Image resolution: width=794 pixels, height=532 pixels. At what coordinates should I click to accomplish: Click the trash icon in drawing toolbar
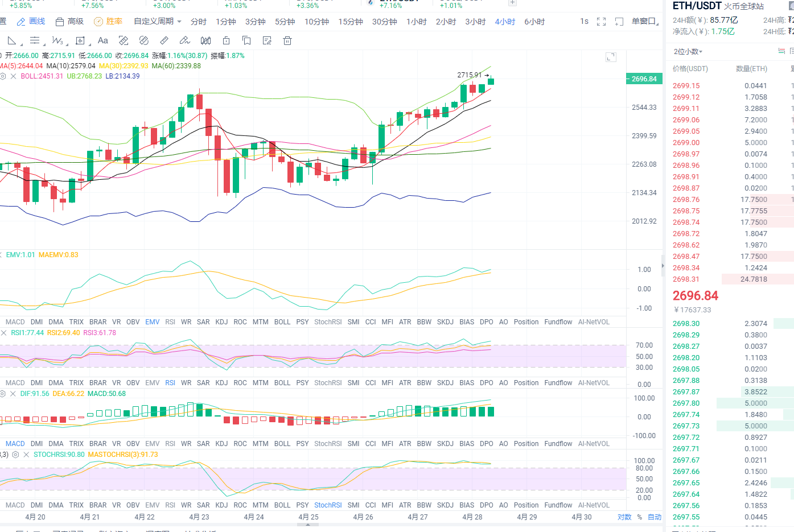pos(287,40)
